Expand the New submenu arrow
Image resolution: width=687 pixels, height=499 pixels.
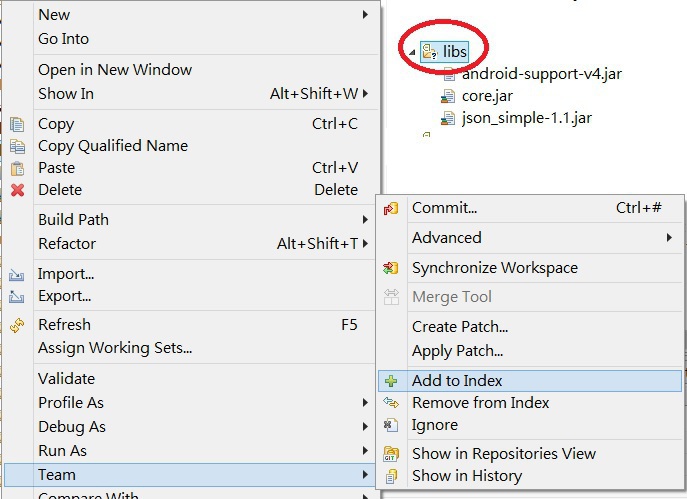pyautogui.click(x=365, y=15)
